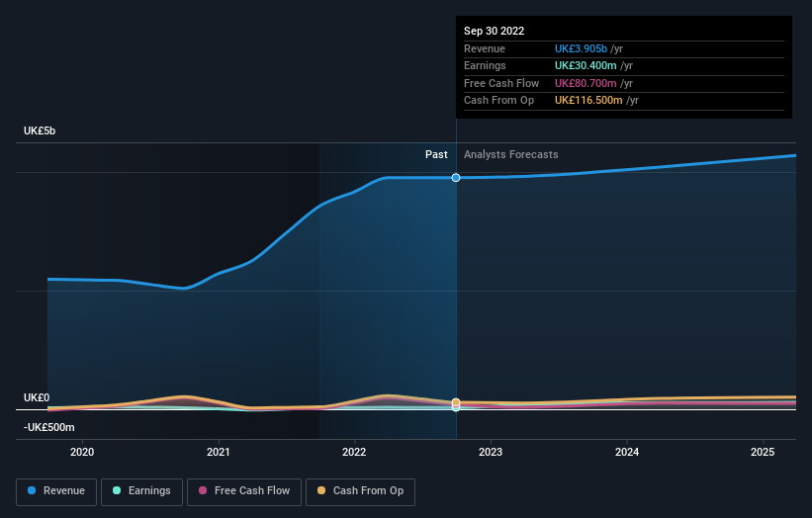Image resolution: width=812 pixels, height=518 pixels.
Task: Click the pink Free Cash Flow dot
Action: 203,490
